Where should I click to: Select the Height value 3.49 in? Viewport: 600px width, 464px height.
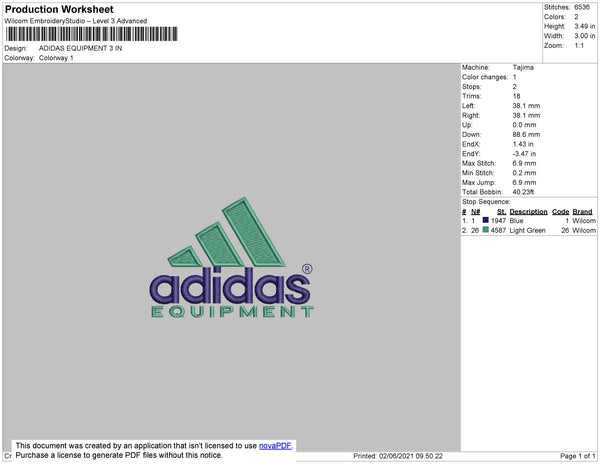pos(584,26)
